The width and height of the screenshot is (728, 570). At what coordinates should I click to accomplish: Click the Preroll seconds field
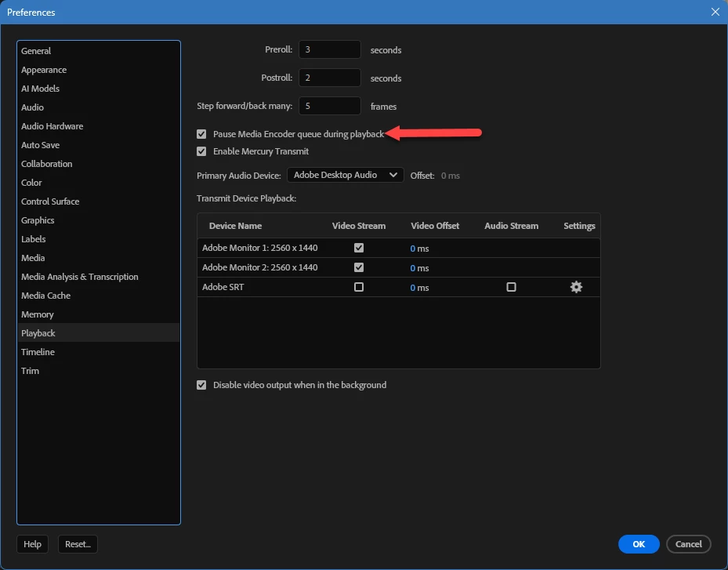click(330, 49)
